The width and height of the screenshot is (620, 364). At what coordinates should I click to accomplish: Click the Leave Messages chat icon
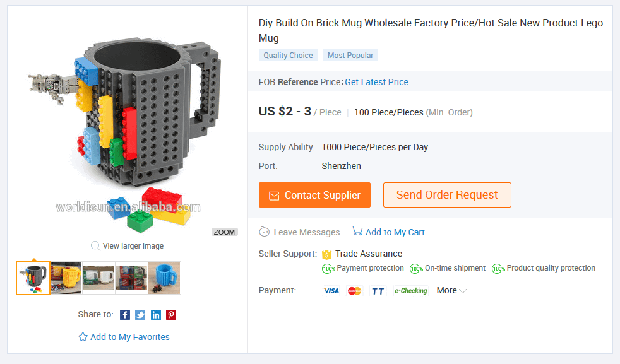click(x=265, y=232)
